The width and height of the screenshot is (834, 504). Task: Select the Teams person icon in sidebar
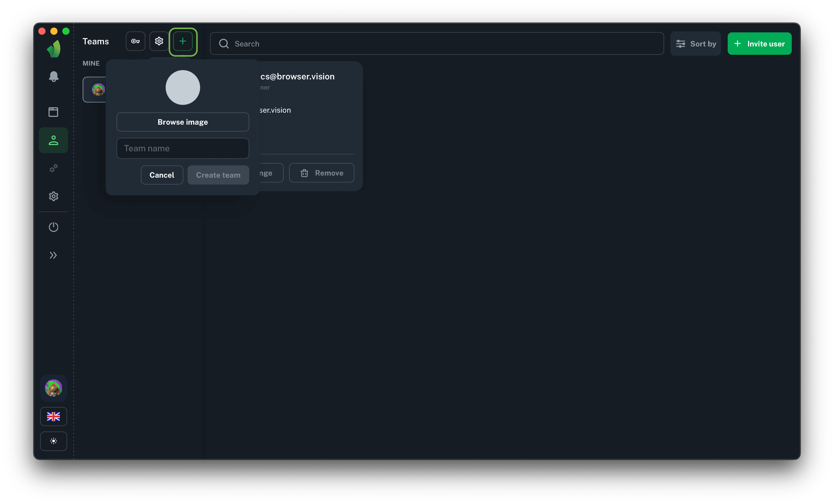pos(54,140)
